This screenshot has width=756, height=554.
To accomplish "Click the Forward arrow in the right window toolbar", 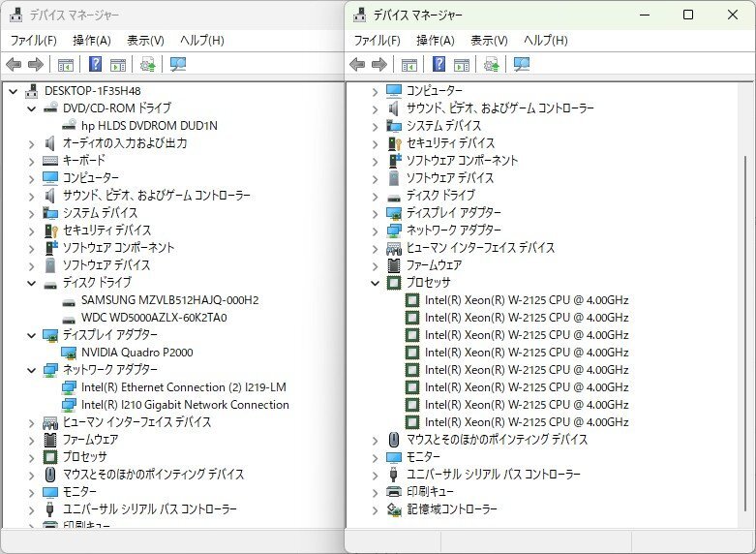I will coord(378,65).
